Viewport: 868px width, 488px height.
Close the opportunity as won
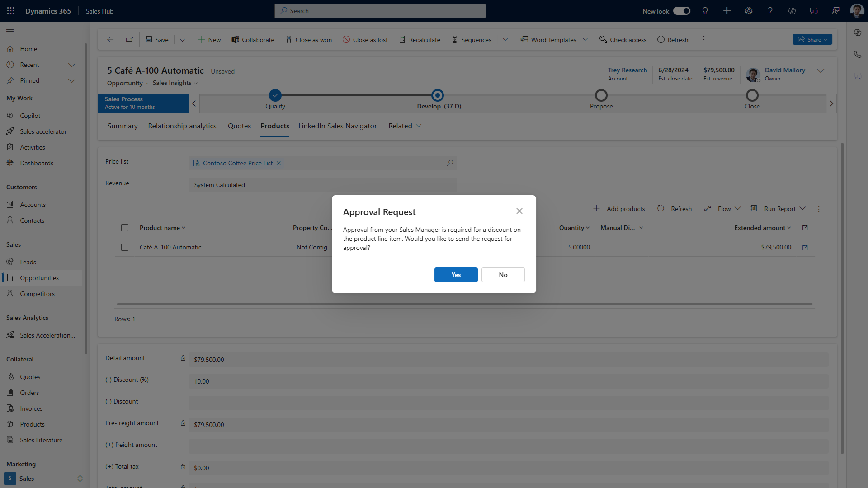[309, 40]
